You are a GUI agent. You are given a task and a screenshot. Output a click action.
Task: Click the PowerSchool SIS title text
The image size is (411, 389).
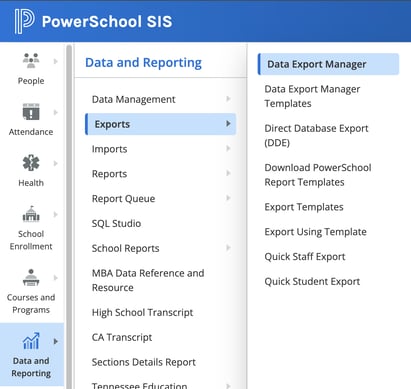tap(107, 22)
